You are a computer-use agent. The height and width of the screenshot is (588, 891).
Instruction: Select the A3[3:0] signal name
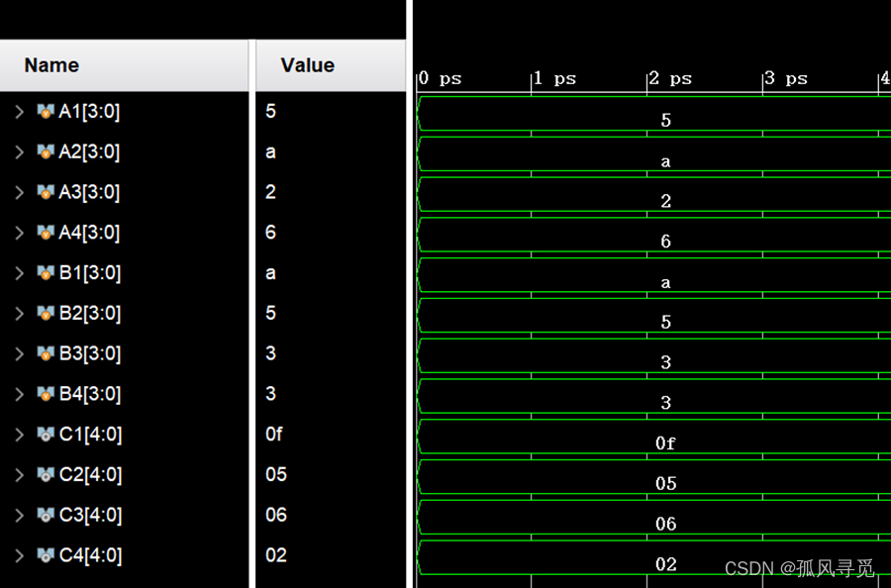pyautogui.click(x=89, y=193)
